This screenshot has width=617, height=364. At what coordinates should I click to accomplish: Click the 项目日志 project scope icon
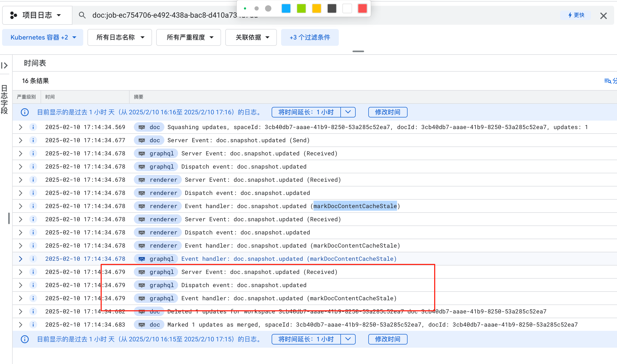(x=14, y=15)
